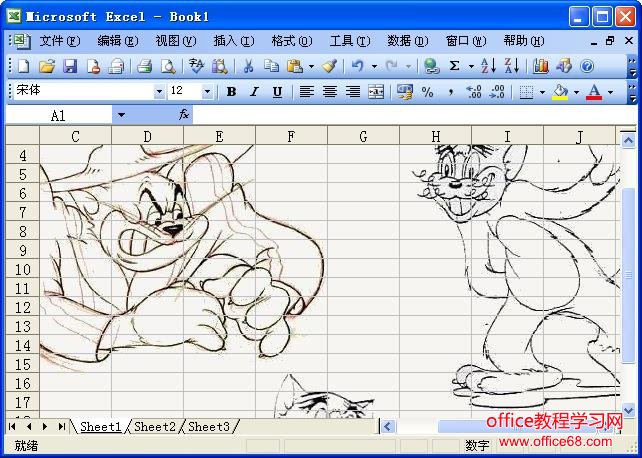The image size is (642, 458).
Task: Open the 工具(T) menu
Action: [x=350, y=41]
